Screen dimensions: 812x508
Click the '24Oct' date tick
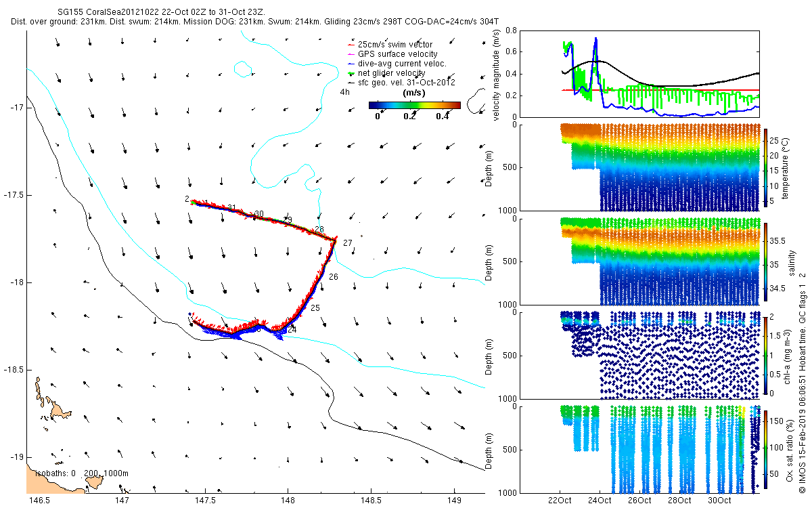click(x=600, y=501)
